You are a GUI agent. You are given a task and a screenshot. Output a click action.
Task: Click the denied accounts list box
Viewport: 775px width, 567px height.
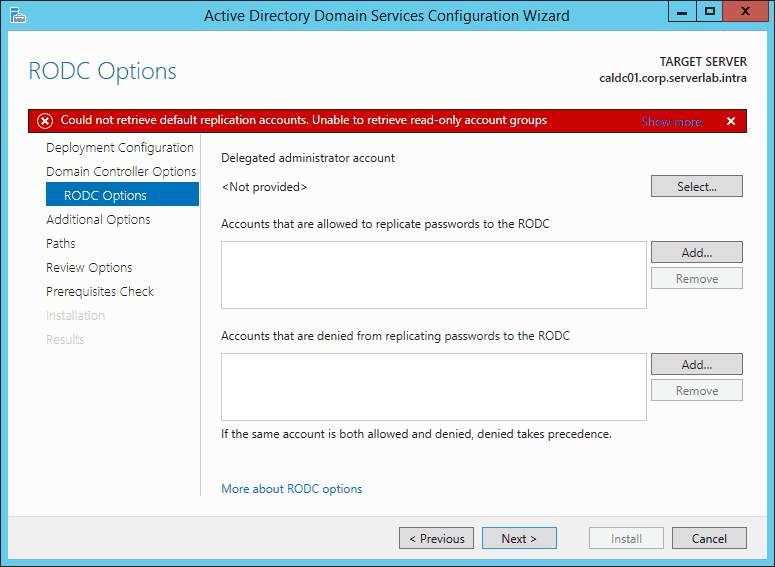tap(433, 387)
